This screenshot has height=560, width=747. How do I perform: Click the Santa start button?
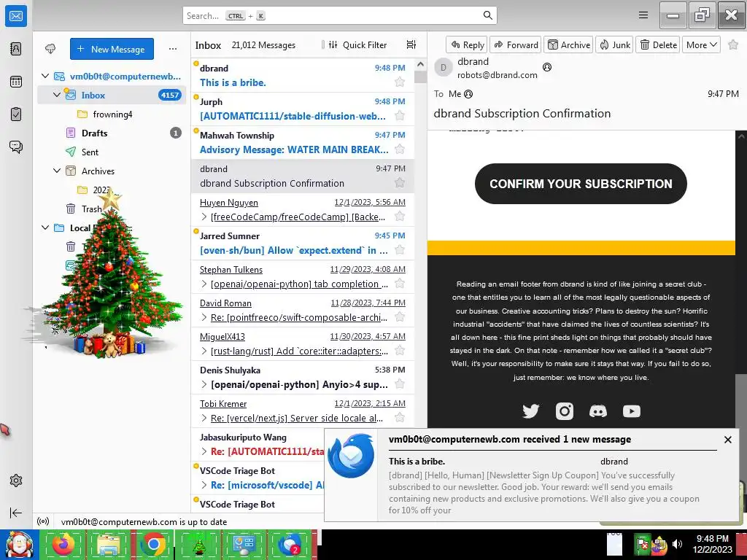pyautogui.click(x=19, y=545)
